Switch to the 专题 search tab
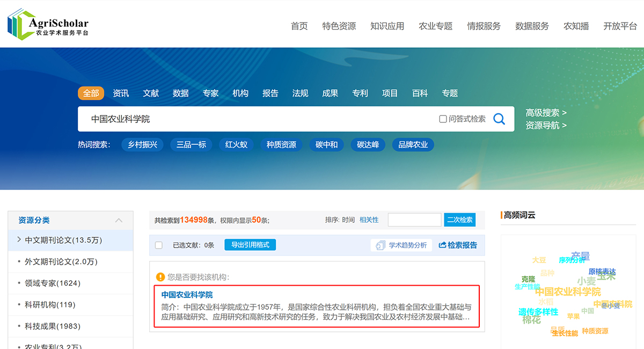The height and width of the screenshot is (349, 644). point(450,93)
